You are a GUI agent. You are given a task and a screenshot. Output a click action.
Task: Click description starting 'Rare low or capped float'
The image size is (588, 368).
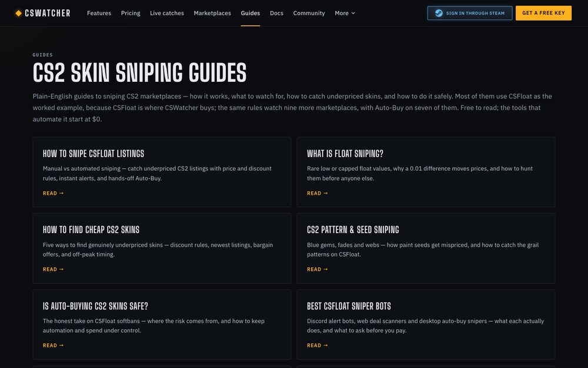pyautogui.click(x=420, y=174)
